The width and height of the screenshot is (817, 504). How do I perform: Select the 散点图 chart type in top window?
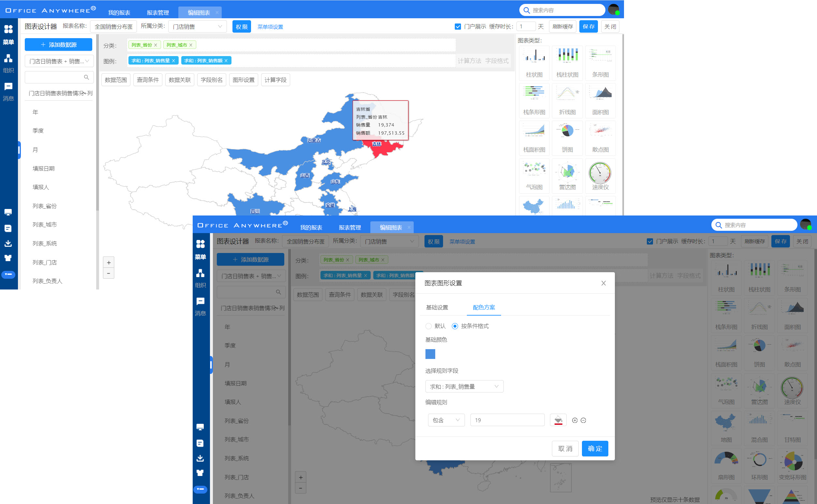[x=600, y=138]
